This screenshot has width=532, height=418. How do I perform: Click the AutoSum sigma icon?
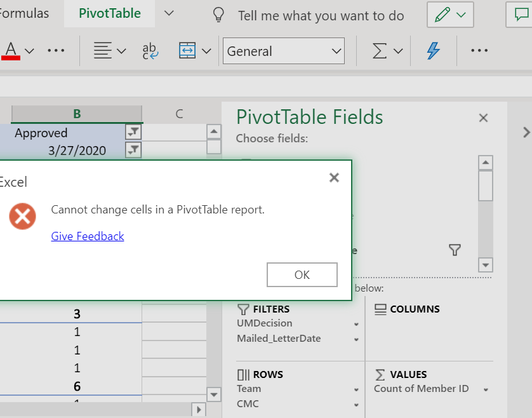pyautogui.click(x=380, y=51)
